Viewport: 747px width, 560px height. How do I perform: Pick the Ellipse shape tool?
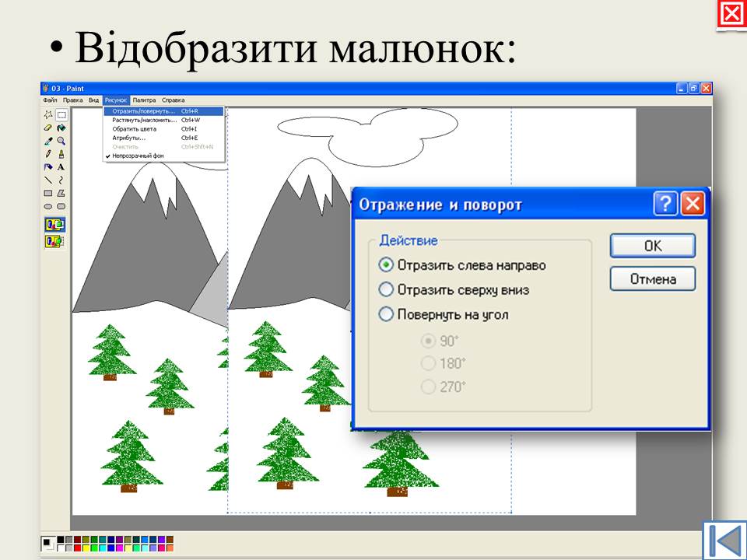click(x=48, y=207)
